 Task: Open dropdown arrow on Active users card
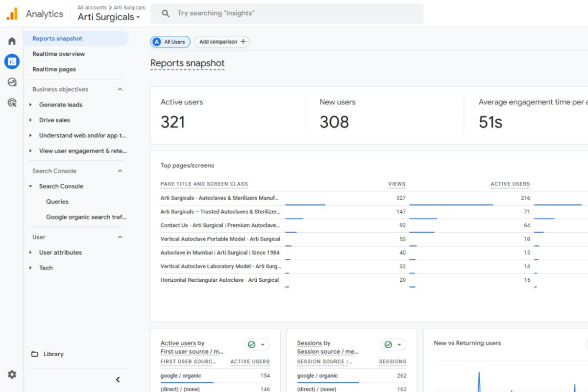[x=263, y=345]
